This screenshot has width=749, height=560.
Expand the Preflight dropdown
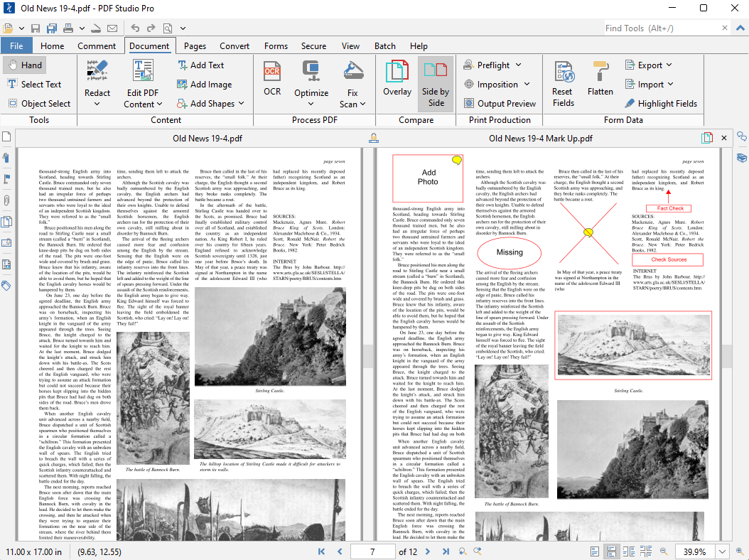pos(518,65)
